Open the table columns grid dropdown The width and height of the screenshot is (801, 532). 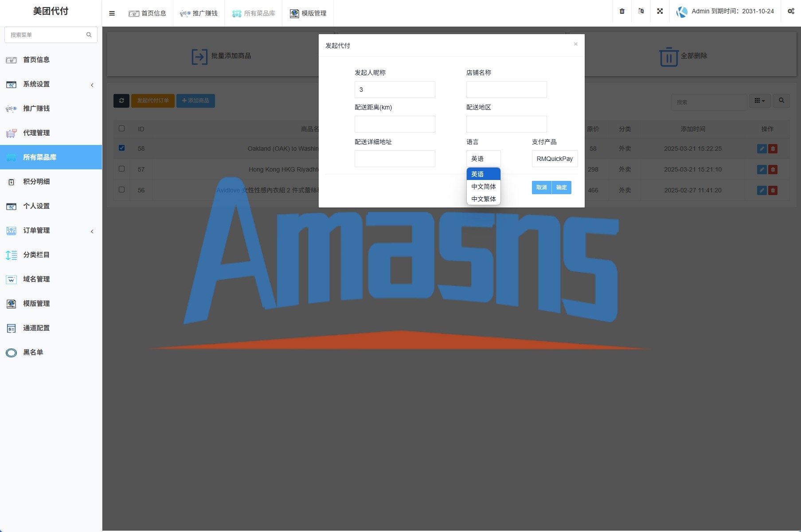click(x=760, y=101)
